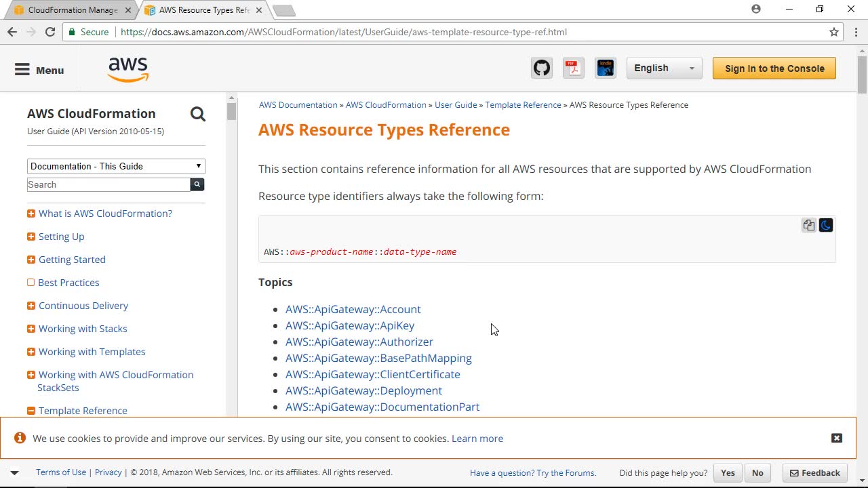Image resolution: width=868 pixels, height=488 pixels.
Task: Open the GitHub icon link
Action: click(541, 68)
